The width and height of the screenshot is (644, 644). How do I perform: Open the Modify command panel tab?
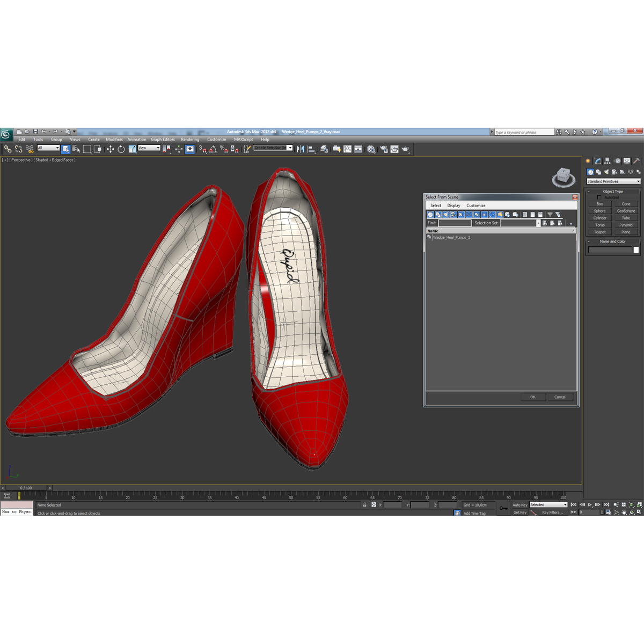597,161
